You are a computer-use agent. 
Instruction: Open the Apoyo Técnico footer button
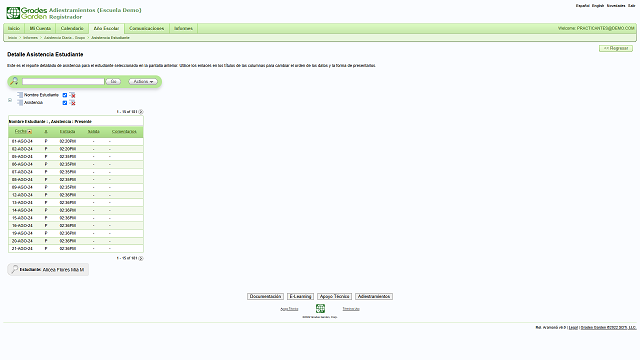pos(334,296)
